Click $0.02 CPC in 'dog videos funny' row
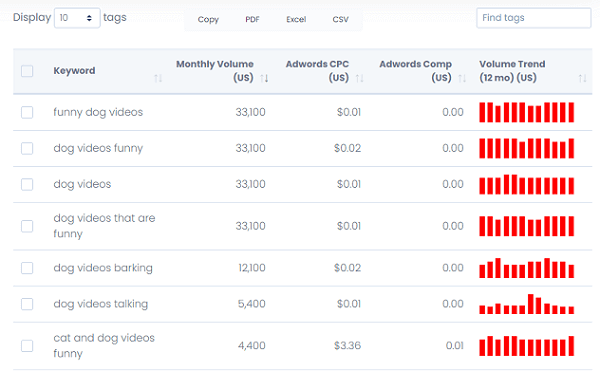The width and height of the screenshot is (600, 371). click(x=347, y=148)
